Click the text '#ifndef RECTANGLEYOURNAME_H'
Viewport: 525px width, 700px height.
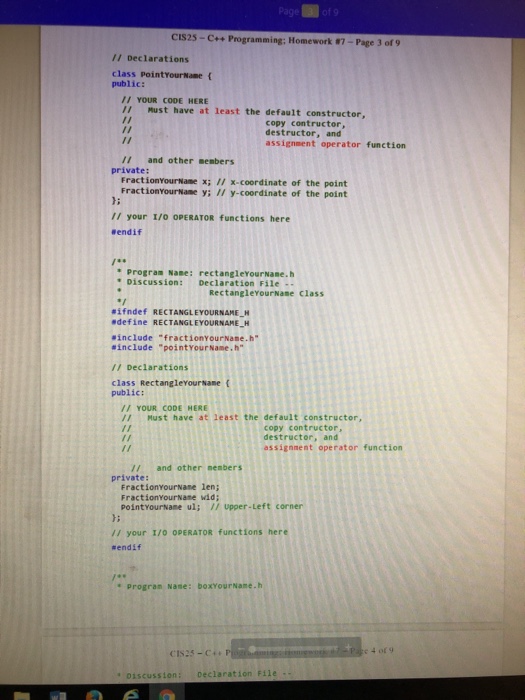(180, 312)
